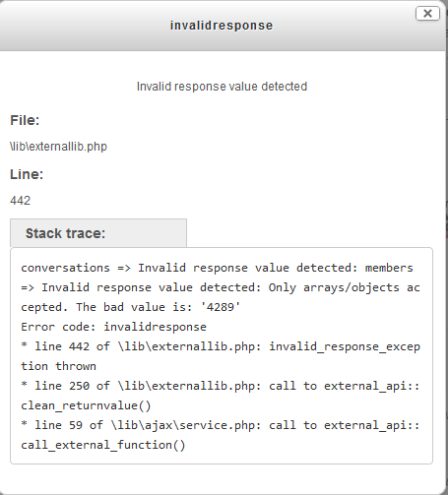Click the Line: heading
This screenshot has width=448, height=495.
click(x=27, y=174)
